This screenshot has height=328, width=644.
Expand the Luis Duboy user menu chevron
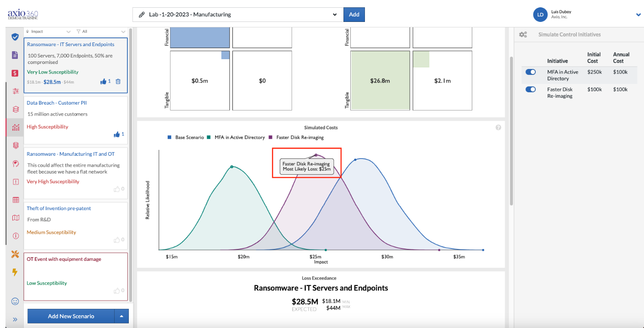coord(639,15)
